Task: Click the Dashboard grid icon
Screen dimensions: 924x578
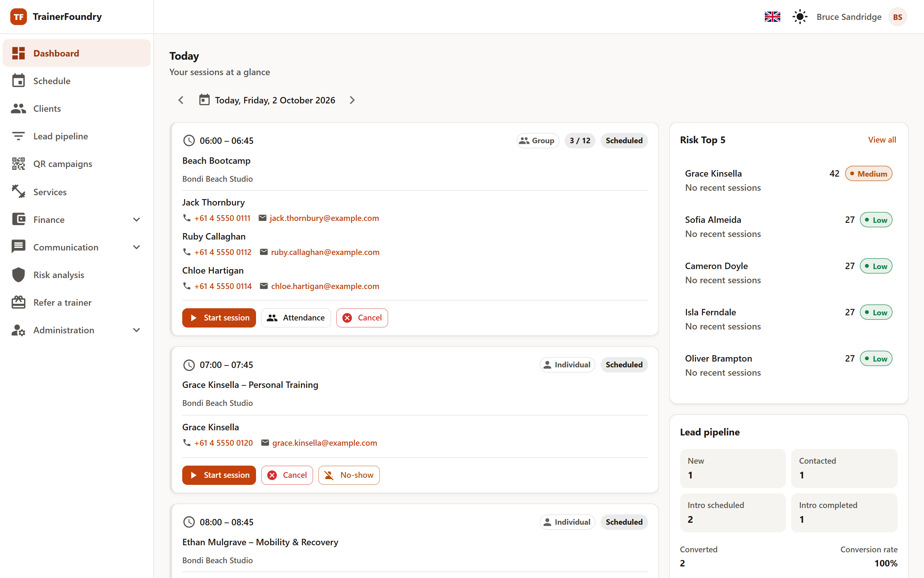Action: [x=18, y=53]
